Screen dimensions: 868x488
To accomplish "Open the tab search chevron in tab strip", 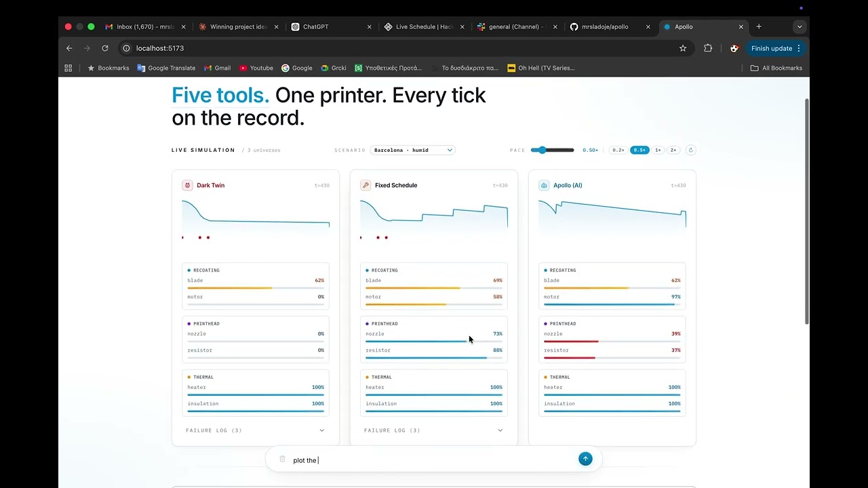I will [x=800, y=26].
